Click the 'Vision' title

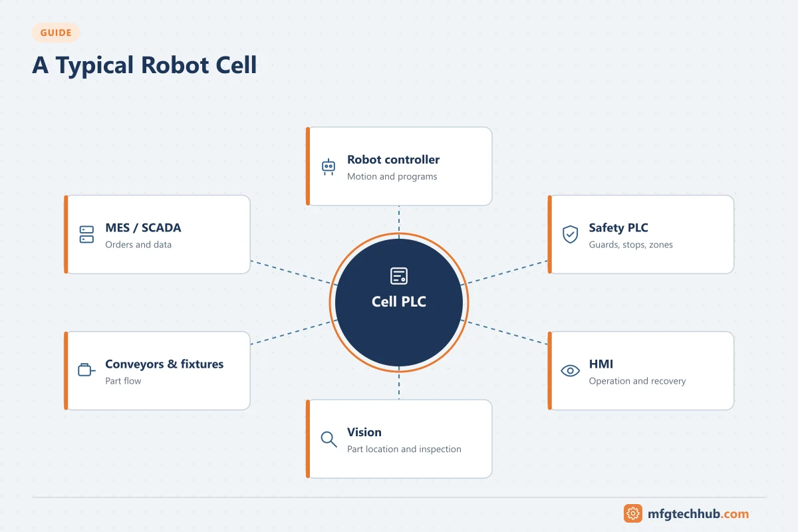tap(364, 432)
